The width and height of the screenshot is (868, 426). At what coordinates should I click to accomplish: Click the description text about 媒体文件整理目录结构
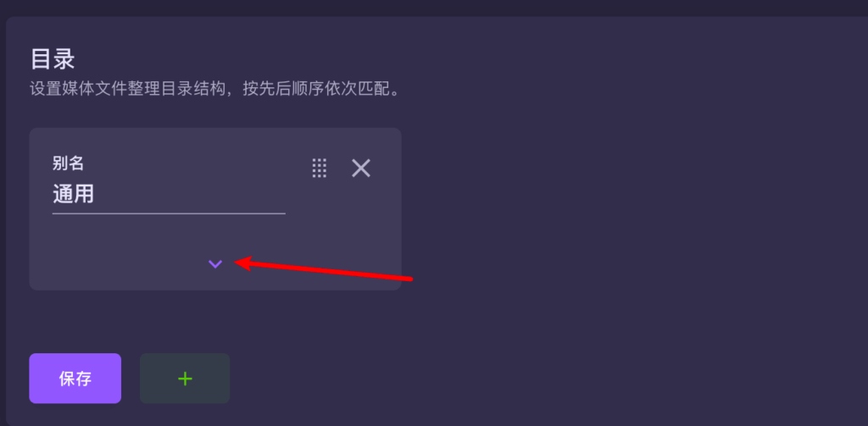coord(214,89)
